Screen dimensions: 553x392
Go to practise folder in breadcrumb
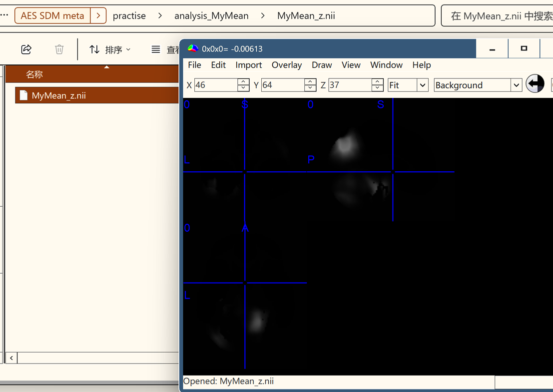[x=129, y=15]
